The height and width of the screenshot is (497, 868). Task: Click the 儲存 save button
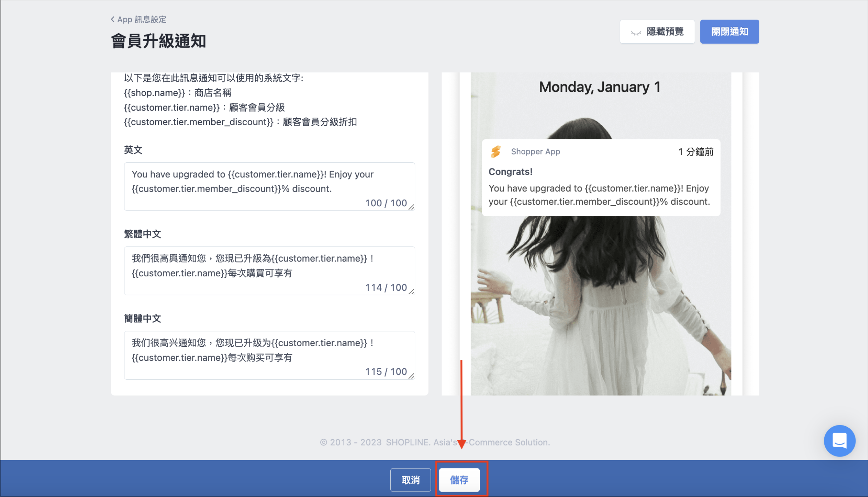(459, 479)
